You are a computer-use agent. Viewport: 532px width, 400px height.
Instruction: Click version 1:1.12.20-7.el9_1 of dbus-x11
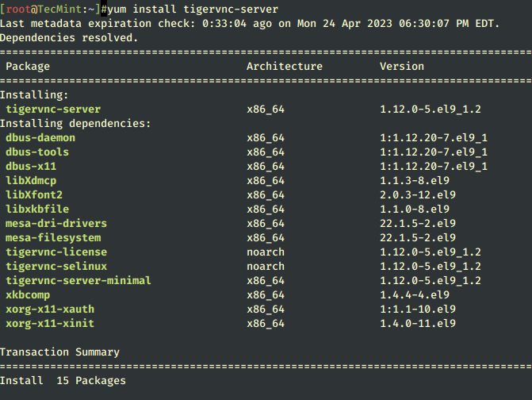434,167
